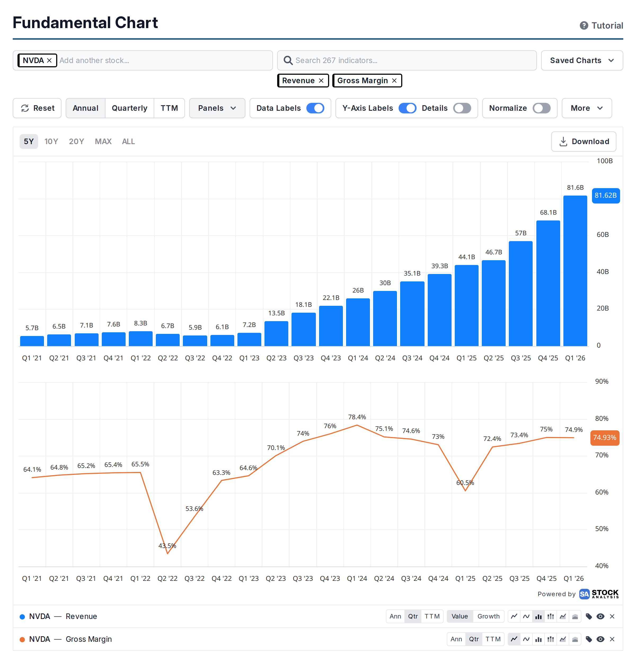The height and width of the screenshot is (672, 636).
Task: Set Gross Margin row to TTM
Action: [493, 639]
